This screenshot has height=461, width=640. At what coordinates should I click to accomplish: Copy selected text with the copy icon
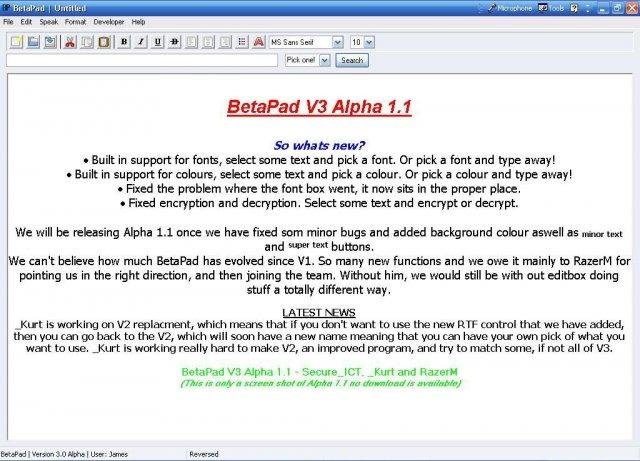click(87, 42)
